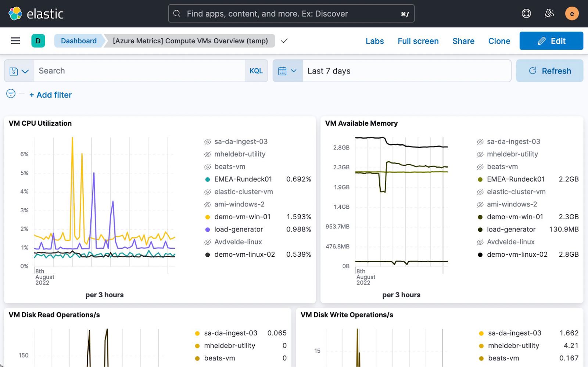Click the global Find apps search field
Image resolution: width=588 pixels, height=367 pixels.
click(x=291, y=14)
